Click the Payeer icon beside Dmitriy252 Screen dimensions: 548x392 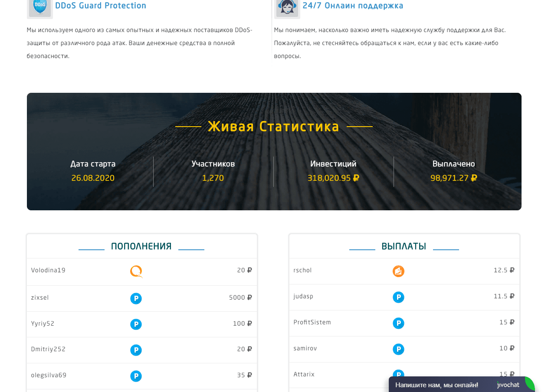136,350
